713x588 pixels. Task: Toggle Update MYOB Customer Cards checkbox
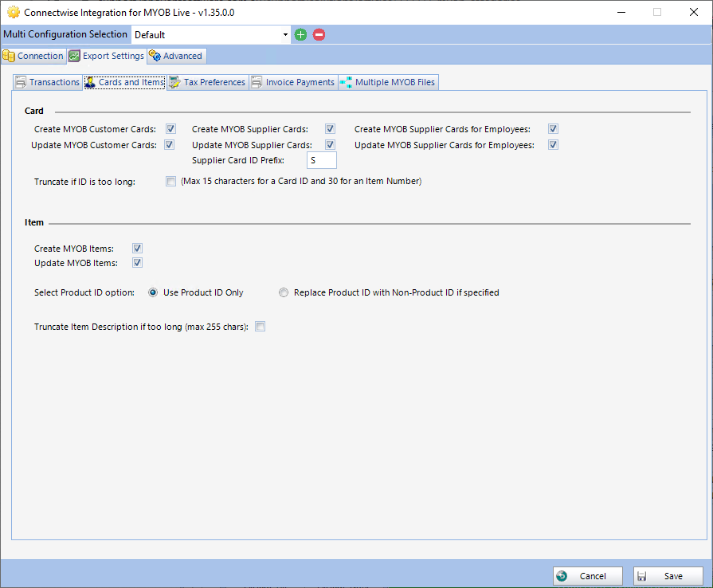[x=169, y=145]
